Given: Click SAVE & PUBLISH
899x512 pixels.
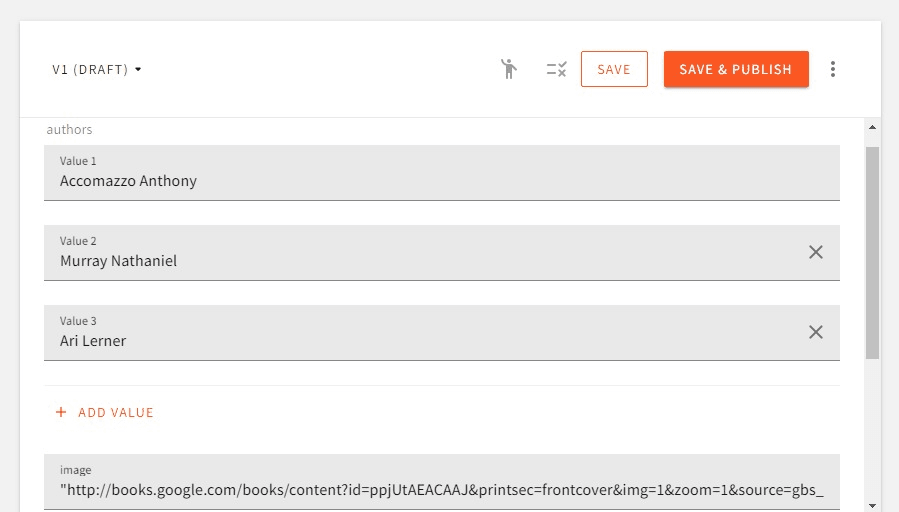Looking at the screenshot, I should tap(735, 69).
